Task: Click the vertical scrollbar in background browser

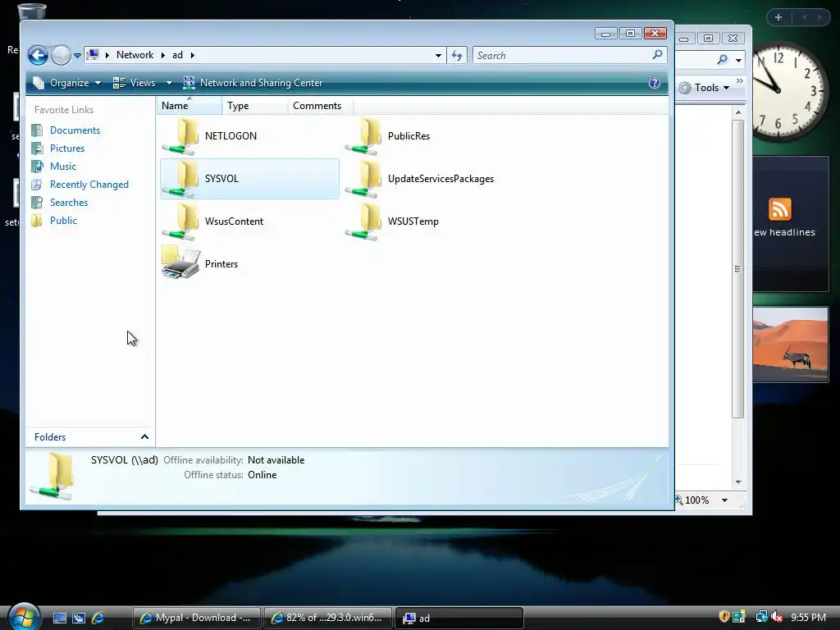Action: pyautogui.click(x=738, y=268)
